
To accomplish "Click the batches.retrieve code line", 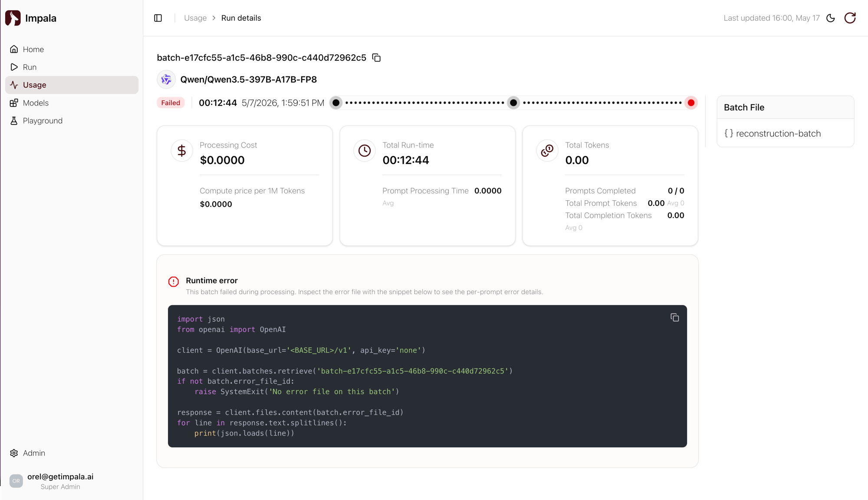I will pos(345,371).
